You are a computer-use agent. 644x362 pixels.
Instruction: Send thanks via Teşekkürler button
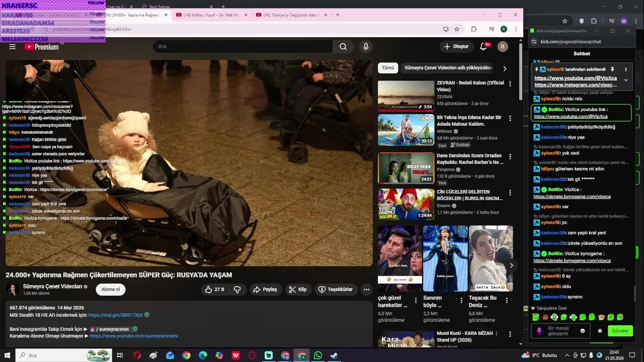[337, 290]
